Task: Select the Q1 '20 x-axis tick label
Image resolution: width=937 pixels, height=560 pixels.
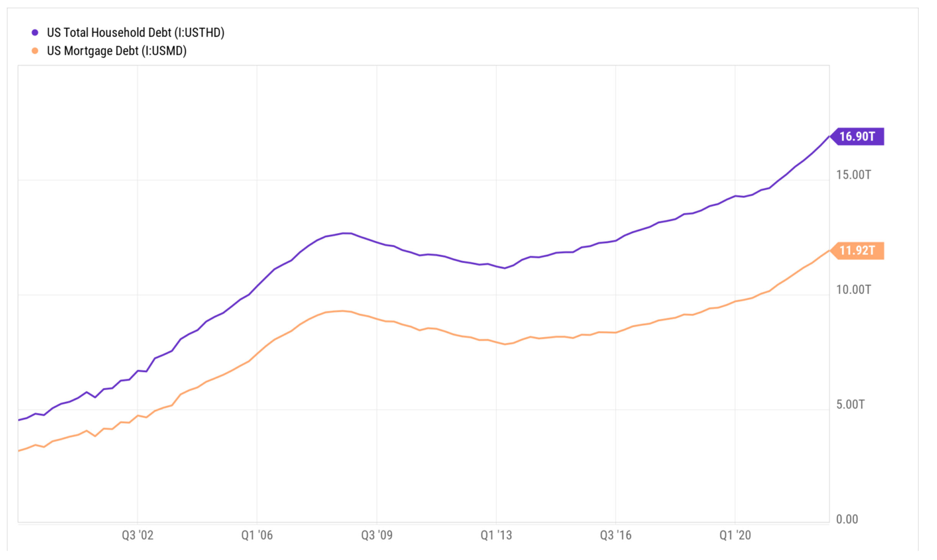Action: coord(735,535)
